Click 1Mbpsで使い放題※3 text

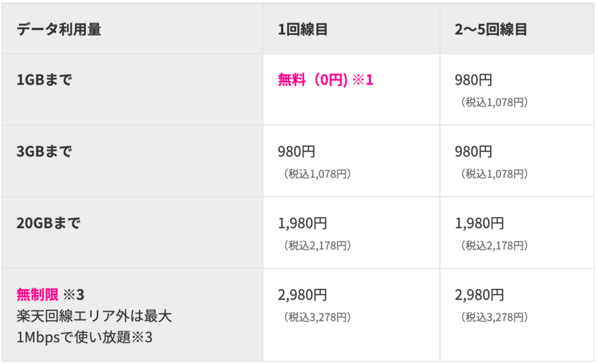[x=84, y=337]
